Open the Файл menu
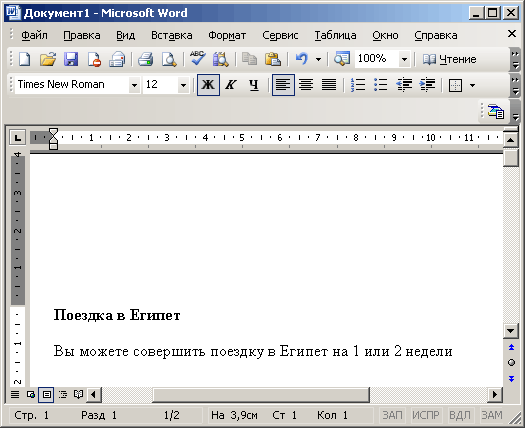 (34, 35)
